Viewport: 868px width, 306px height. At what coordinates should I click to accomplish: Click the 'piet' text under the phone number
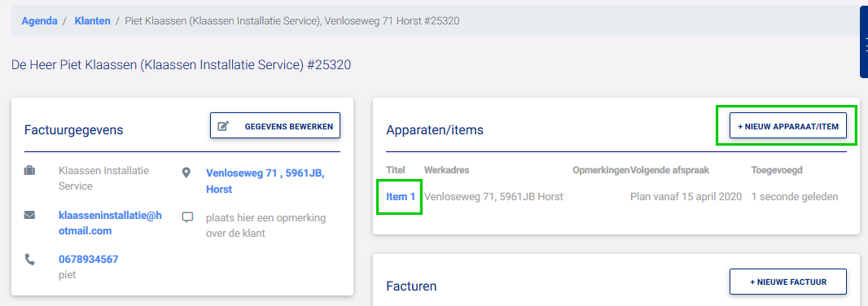click(67, 275)
